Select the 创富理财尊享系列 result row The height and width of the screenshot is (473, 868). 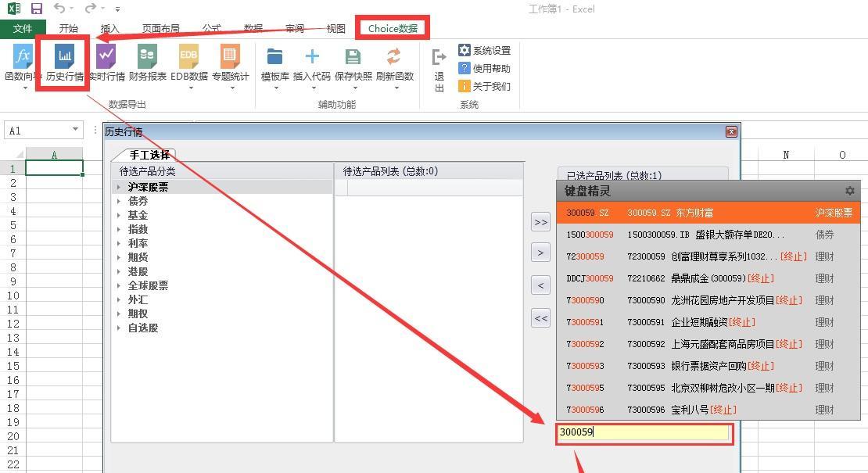[708, 256]
